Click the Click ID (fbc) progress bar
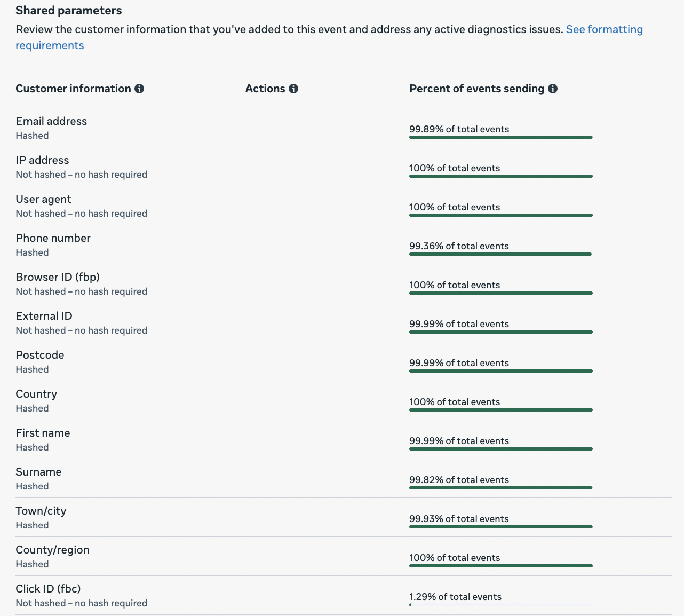This screenshot has height=616, width=684. (x=500, y=605)
